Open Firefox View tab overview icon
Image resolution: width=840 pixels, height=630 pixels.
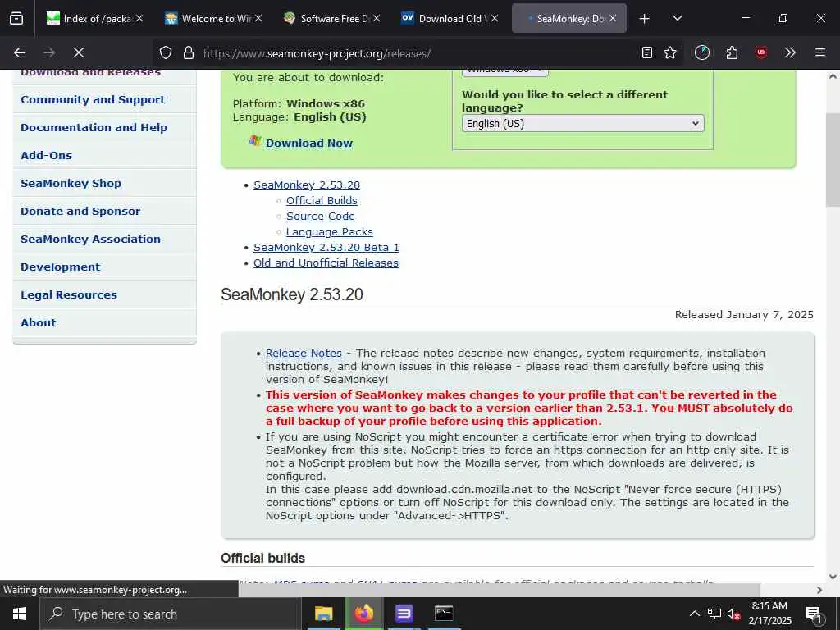click(x=16, y=18)
